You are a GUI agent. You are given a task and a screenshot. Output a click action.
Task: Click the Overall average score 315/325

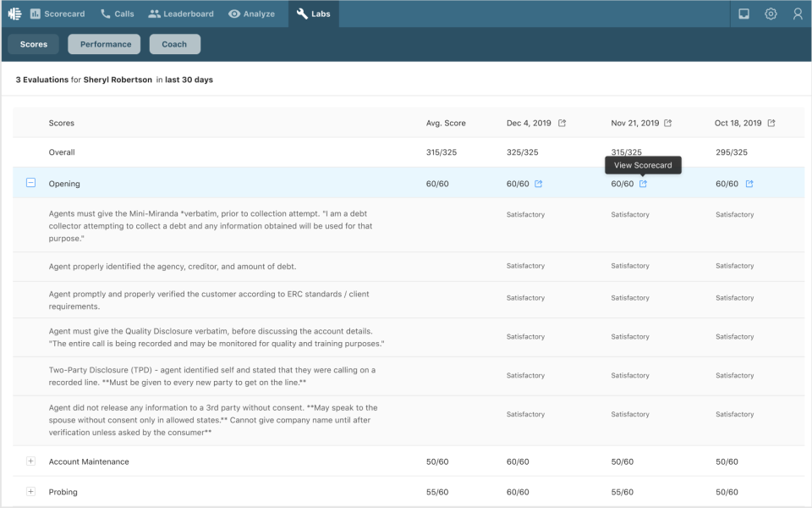(x=442, y=152)
